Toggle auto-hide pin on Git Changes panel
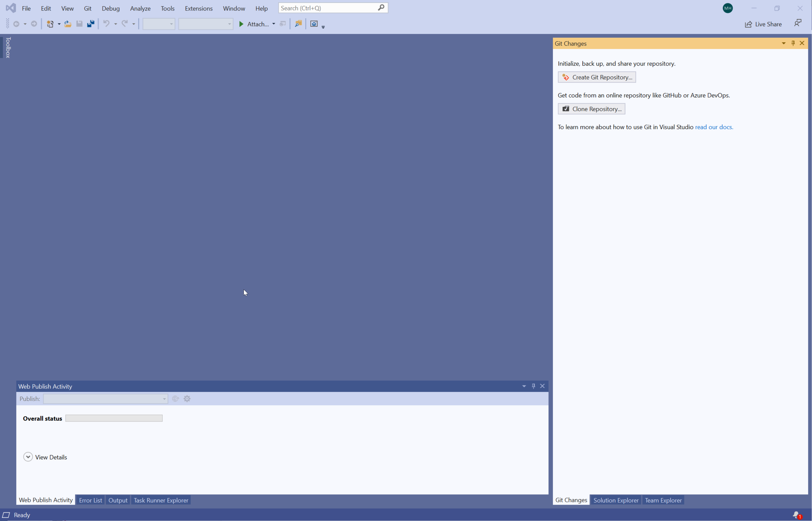812x521 pixels. (x=793, y=43)
